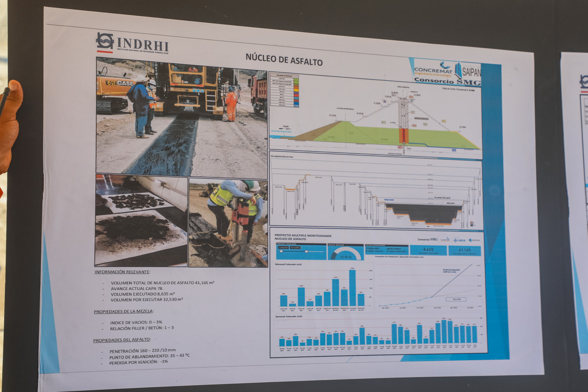Click the tallest November monthly bar

tap(352, 288)
